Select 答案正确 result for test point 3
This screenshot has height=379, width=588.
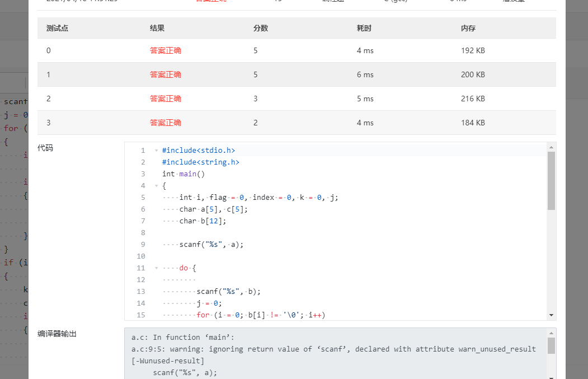click(166, 123)
